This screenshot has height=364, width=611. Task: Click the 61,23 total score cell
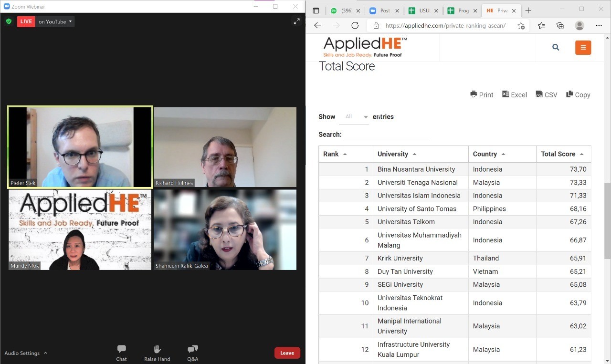click(x=564, y=349)
